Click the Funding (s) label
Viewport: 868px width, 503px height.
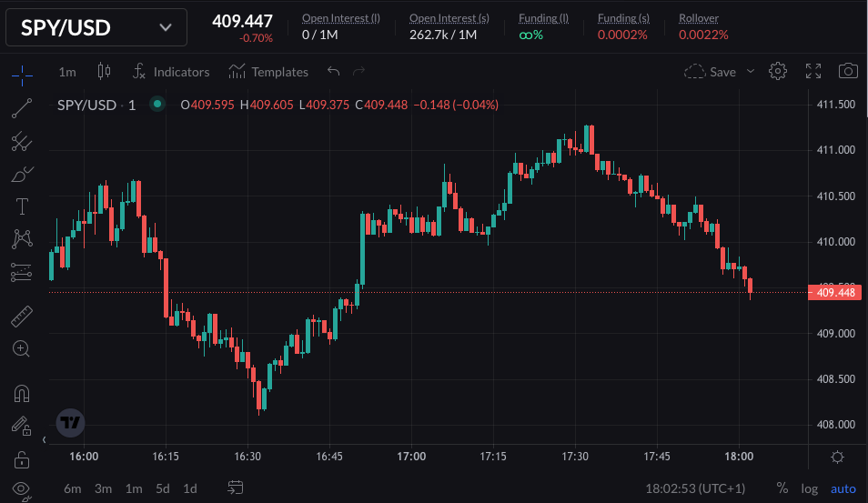(623, 18)
